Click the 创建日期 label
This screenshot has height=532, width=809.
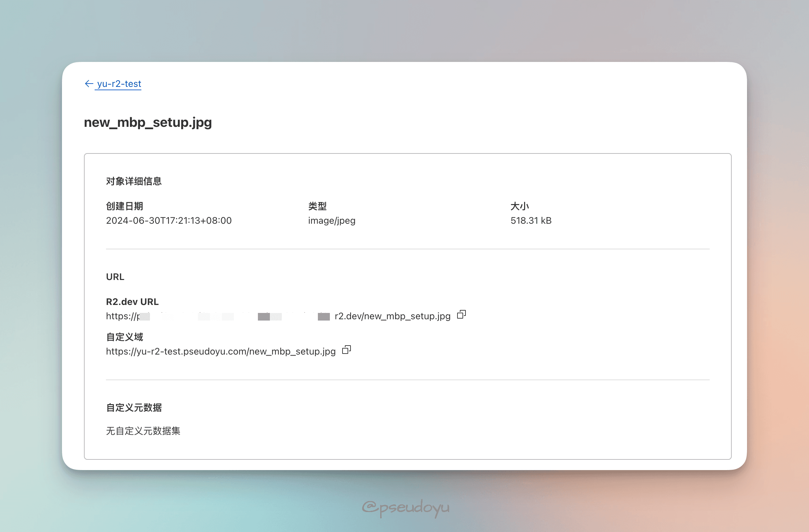coord(124,206)
